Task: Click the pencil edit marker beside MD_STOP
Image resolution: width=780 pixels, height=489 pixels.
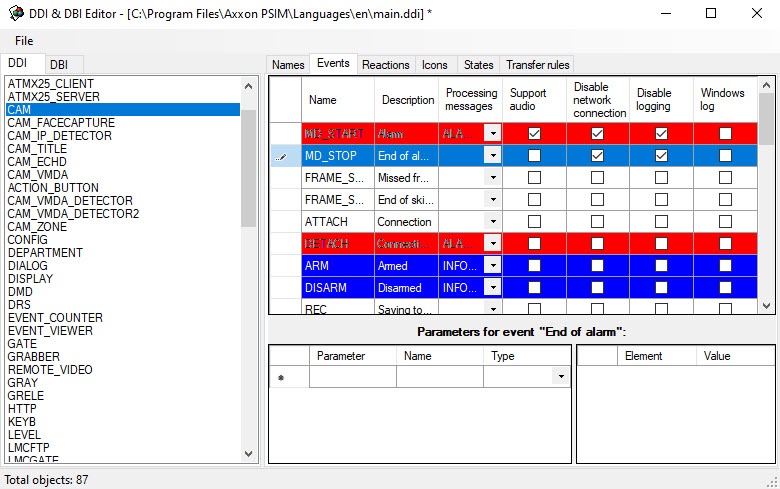Action: click(x=285, y=156)
